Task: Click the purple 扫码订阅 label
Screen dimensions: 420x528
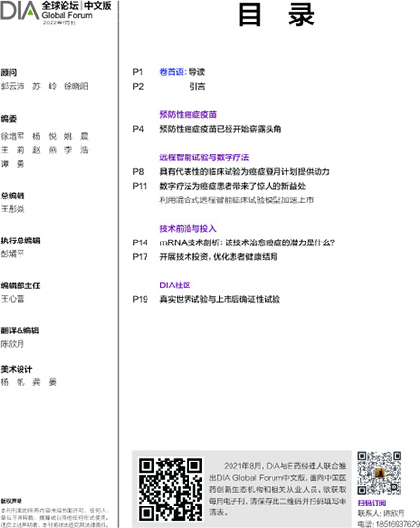Action: tap(372, 503)
